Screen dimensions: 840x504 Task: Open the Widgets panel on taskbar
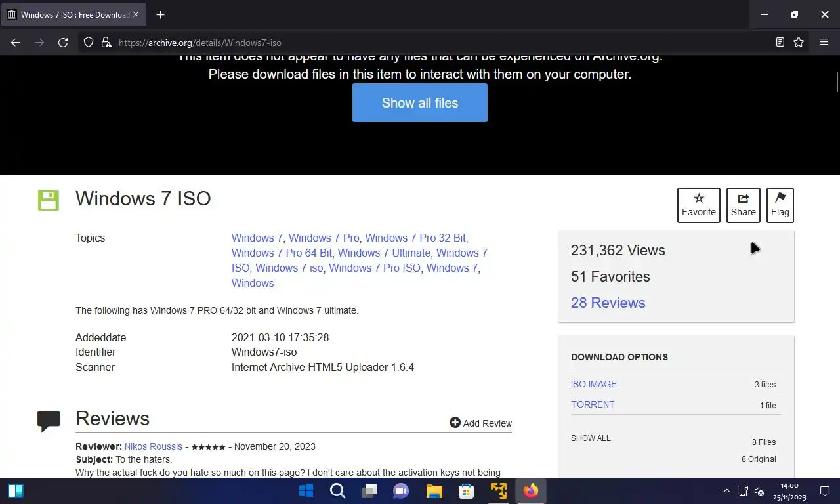(16, 490)
